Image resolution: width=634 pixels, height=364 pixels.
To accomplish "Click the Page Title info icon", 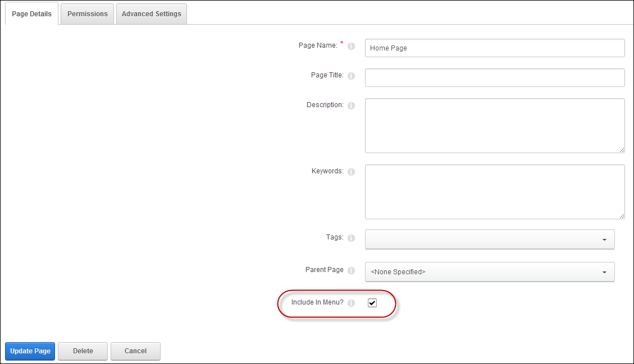I will (x=351, y=76).
